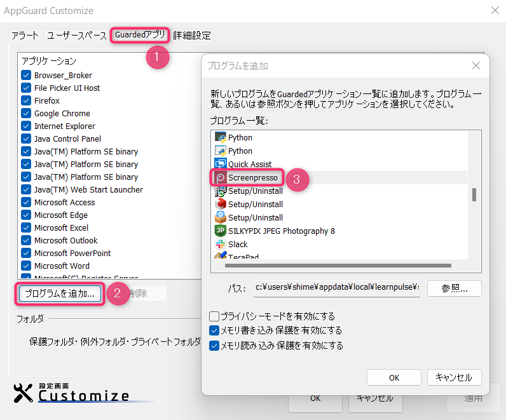Image resolution: width=506 pixels, height=420 pixels.
Task: Open the 詳細設定 tab
Action: [x=192, y=35]
